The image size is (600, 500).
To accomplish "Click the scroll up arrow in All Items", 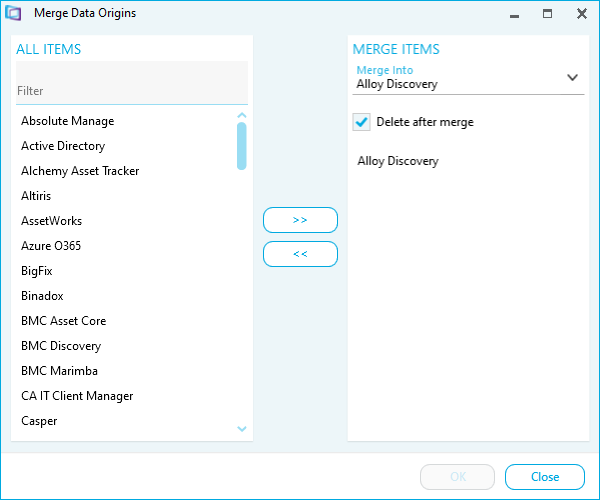I will (241, 115).
